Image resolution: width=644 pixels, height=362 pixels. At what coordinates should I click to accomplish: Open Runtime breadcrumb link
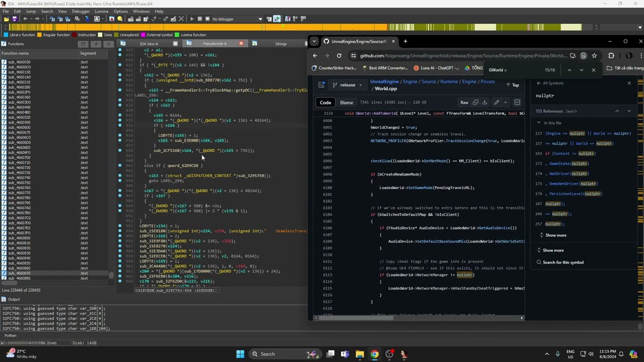point(449,81)
